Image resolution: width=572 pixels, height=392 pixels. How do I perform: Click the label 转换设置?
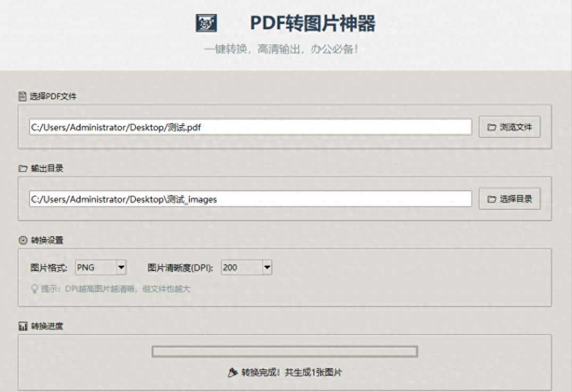47,240
